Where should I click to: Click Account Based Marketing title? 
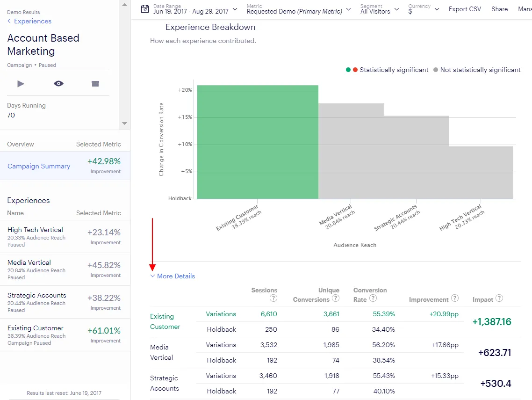tap(43, 44)
